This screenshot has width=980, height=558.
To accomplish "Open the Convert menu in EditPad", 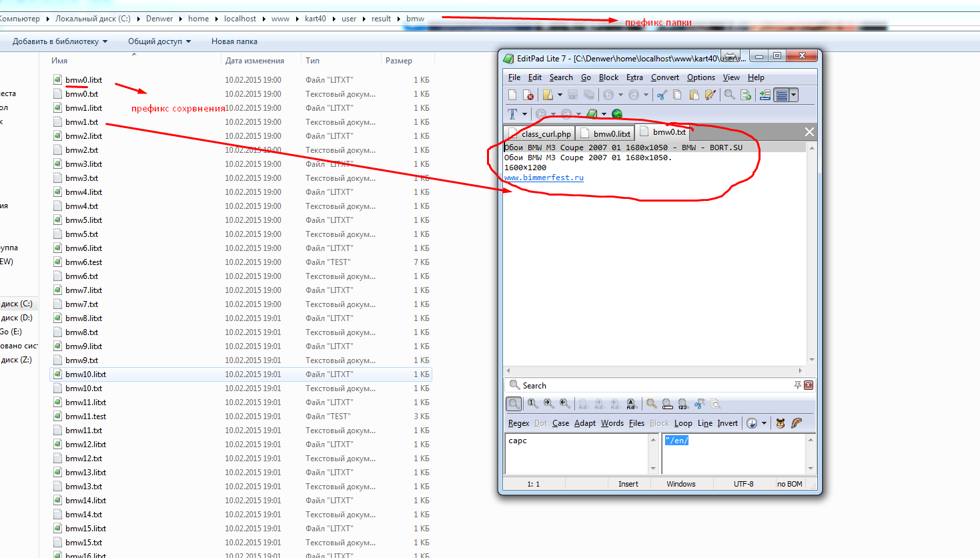I will pos(665,77).
